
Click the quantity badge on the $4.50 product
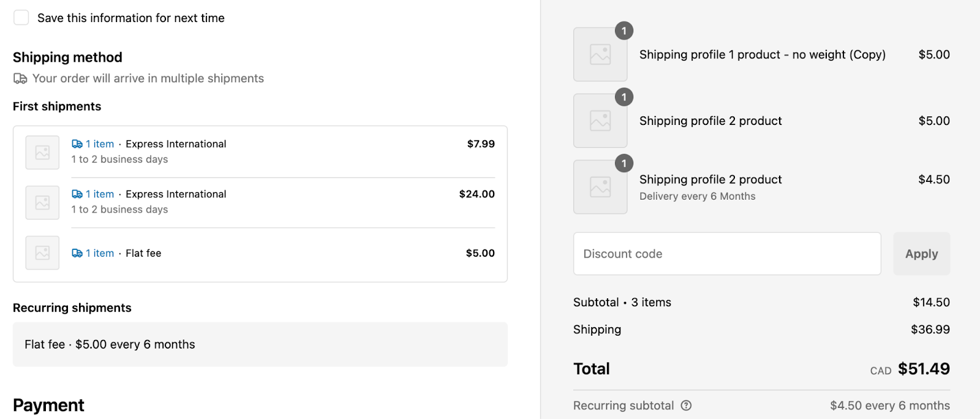pos(624,163)
